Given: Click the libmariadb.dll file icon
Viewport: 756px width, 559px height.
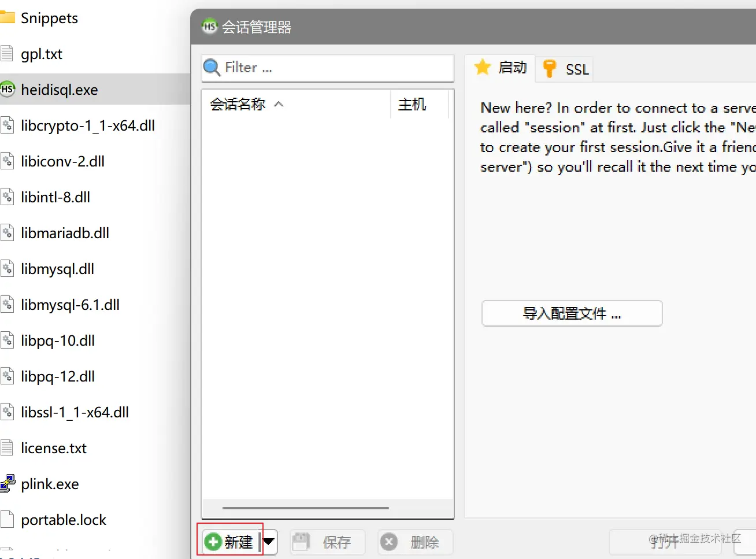Looking at the screenshot, I should click(x=7, y=233).
